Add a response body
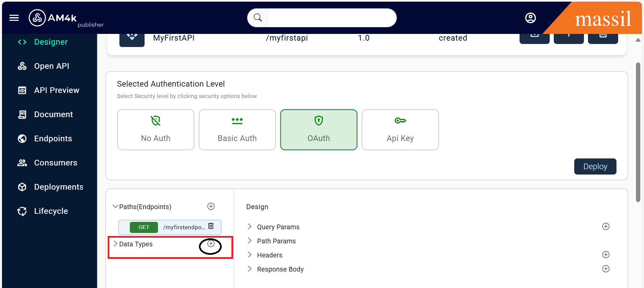 pyautogui.click(x=606, y=269)
